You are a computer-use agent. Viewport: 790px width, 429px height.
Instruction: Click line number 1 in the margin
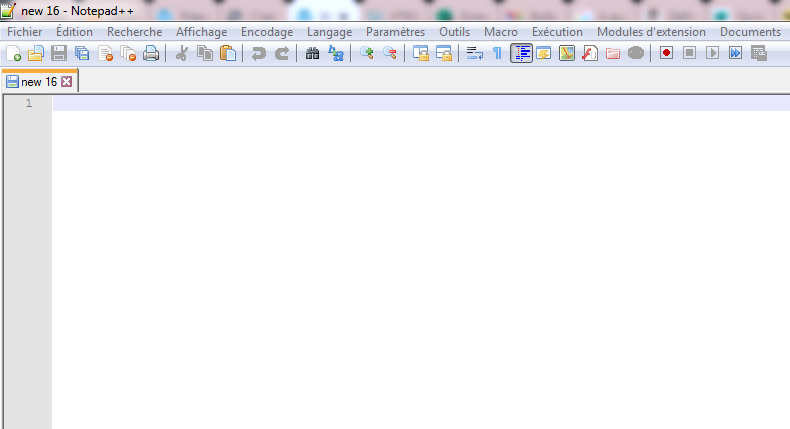pos(29,103)
